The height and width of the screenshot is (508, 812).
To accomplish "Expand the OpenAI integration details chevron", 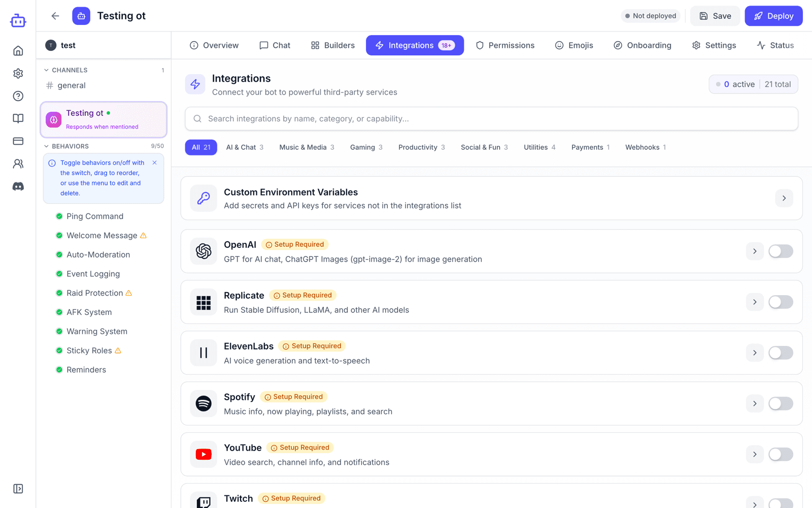I will tap(755, 251).
